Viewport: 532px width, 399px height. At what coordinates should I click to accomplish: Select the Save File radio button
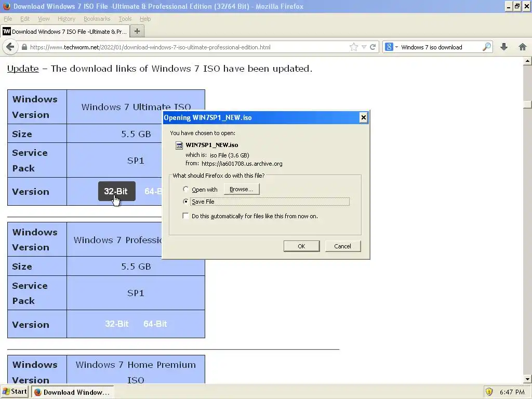(185, 201)
